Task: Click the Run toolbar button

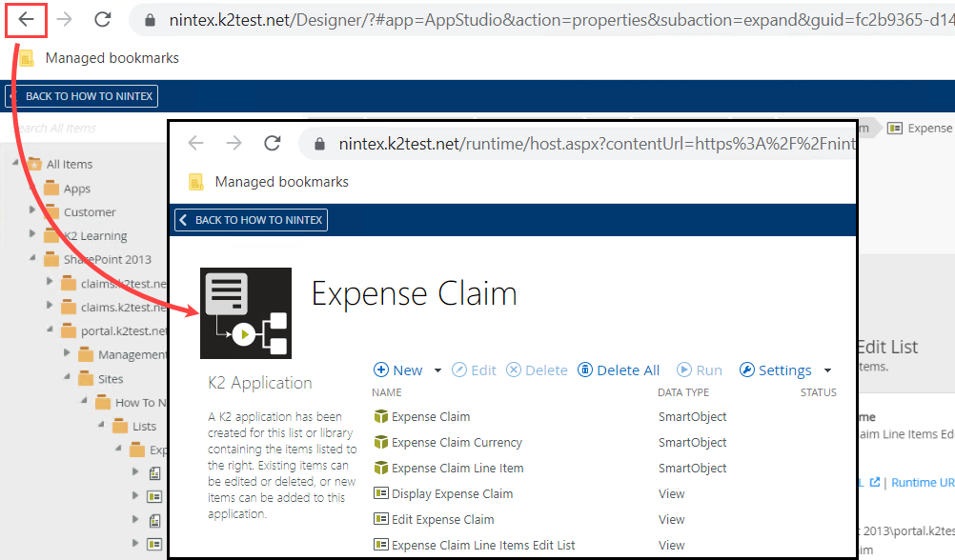Action: click(700, 370)
